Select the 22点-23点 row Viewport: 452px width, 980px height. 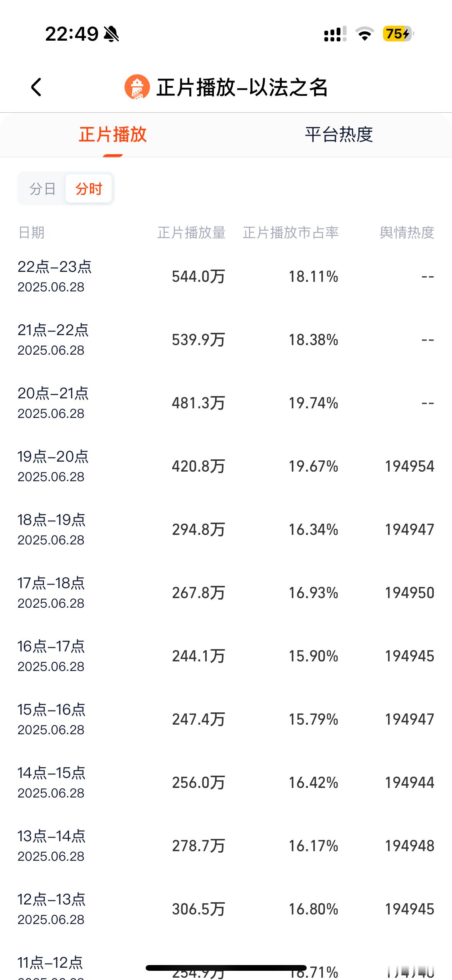(x=226, y=276)
